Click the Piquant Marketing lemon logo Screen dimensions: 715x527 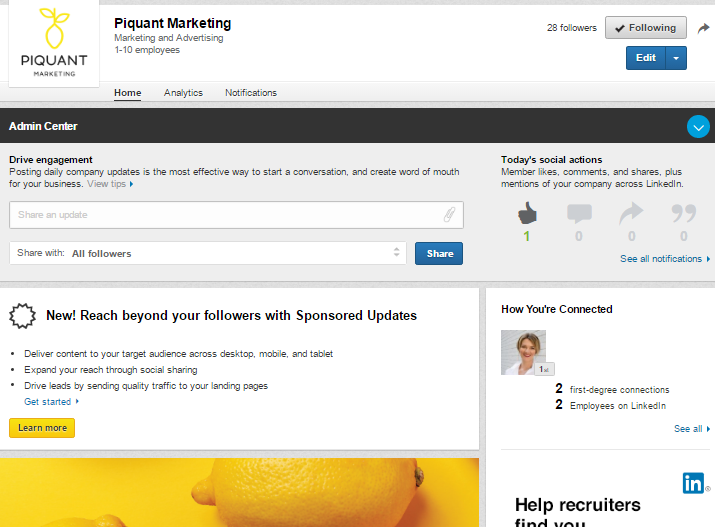54,43
